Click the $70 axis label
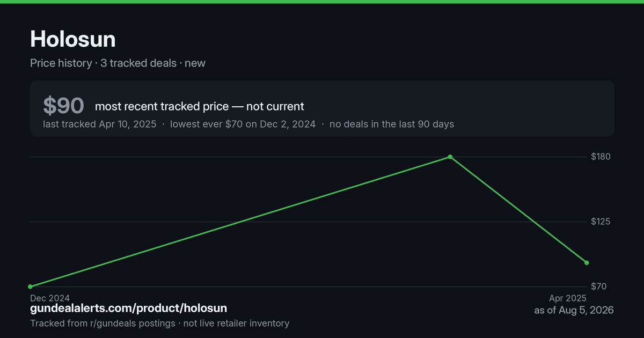Screen dimensions: 644x338 (599, 286)
